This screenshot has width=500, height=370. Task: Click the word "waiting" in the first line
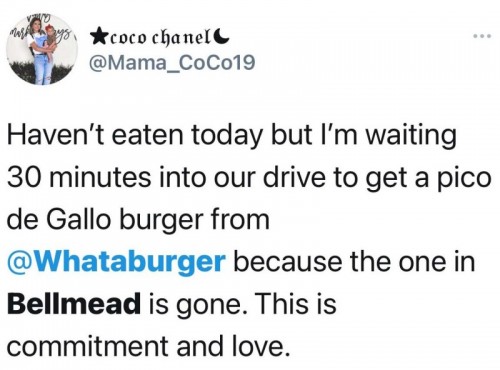[x=412, y=137]
